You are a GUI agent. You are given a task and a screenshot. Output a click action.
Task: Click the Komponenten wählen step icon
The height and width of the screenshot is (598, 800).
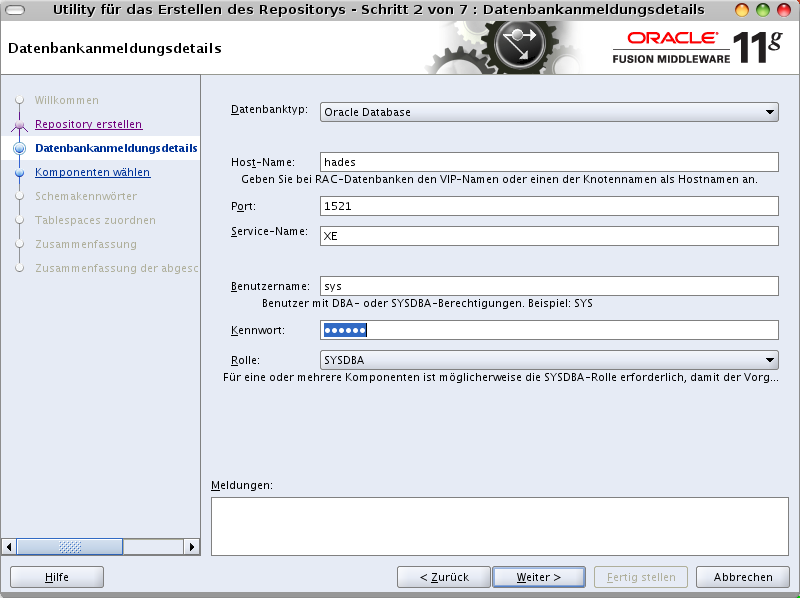tap(21, 172)
